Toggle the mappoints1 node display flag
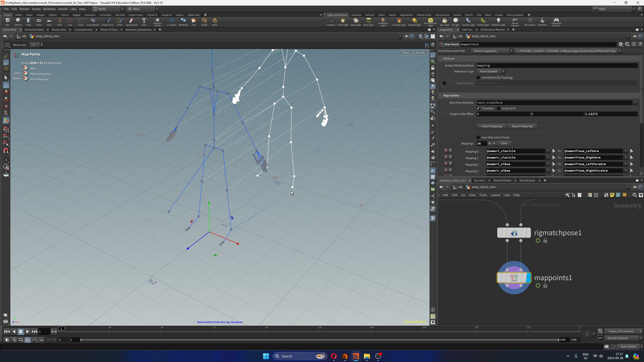This screenshot has height=362, width=644. point(529,278)
